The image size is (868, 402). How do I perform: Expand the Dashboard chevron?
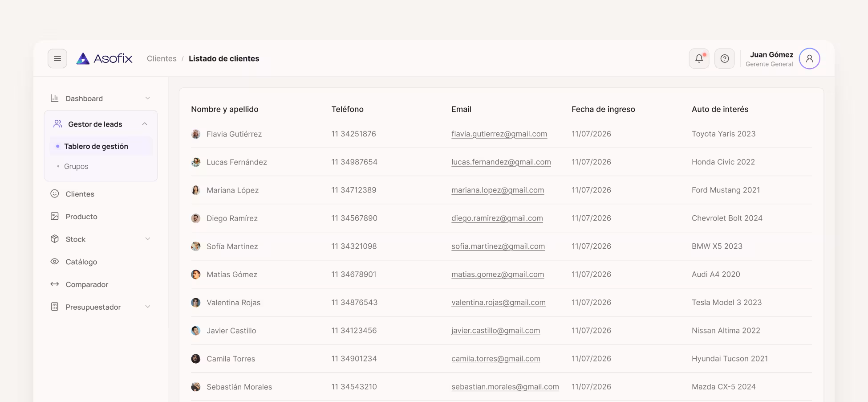(x=148, y=98)
